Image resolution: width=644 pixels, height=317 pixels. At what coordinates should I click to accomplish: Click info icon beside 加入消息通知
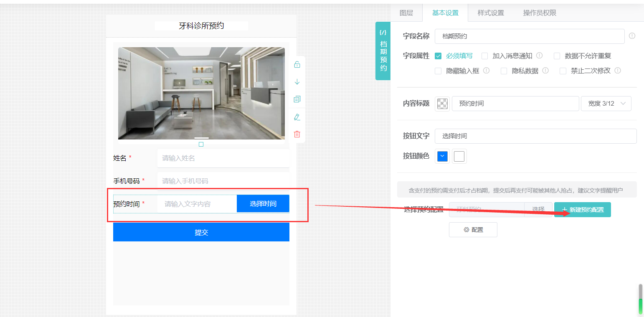coord(539,56)
